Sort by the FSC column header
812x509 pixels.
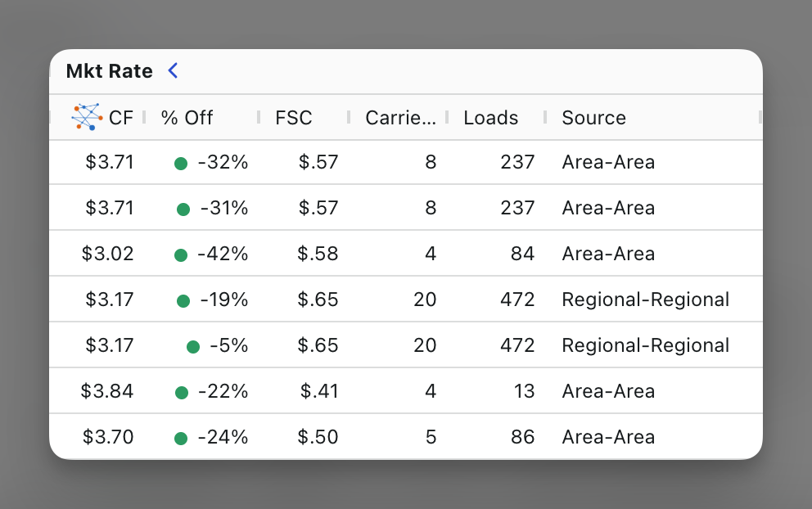[294, 118]
